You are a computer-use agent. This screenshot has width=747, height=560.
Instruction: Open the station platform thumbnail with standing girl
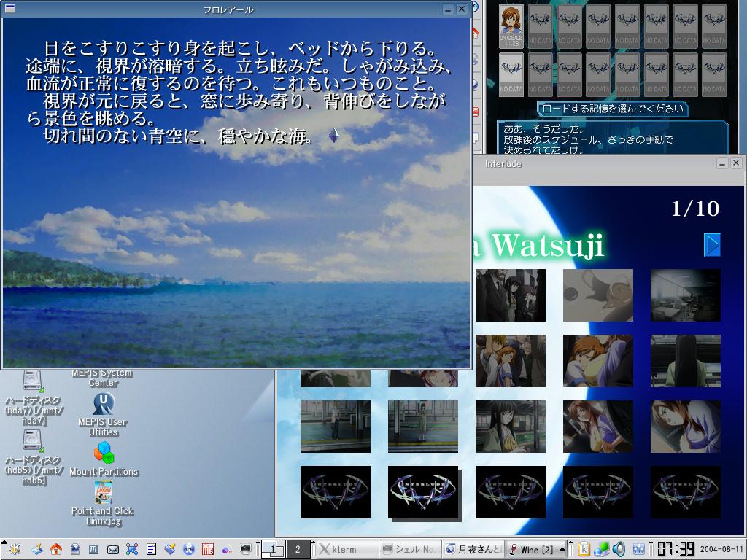(x=422, y=426)
